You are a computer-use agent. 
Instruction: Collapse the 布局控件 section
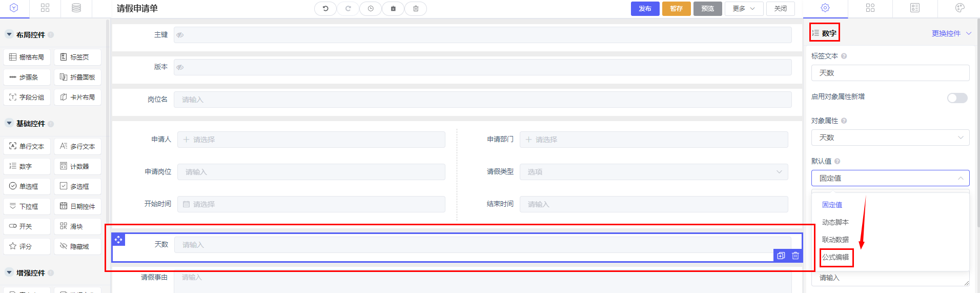pyautogui.click(x=9, y=34)
